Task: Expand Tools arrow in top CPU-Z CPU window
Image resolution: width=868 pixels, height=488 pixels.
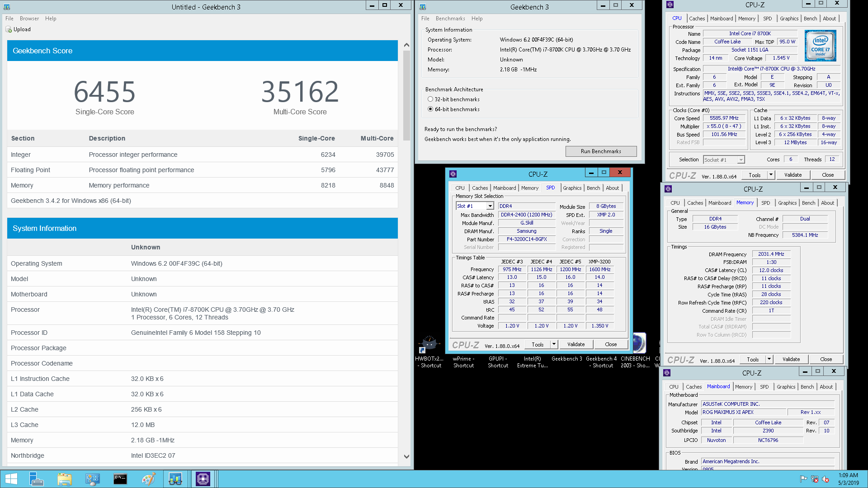Action: pos(771,175)
